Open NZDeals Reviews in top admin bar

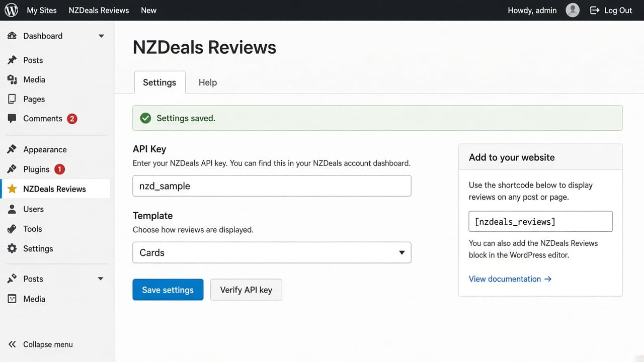(x=99, y=10)
